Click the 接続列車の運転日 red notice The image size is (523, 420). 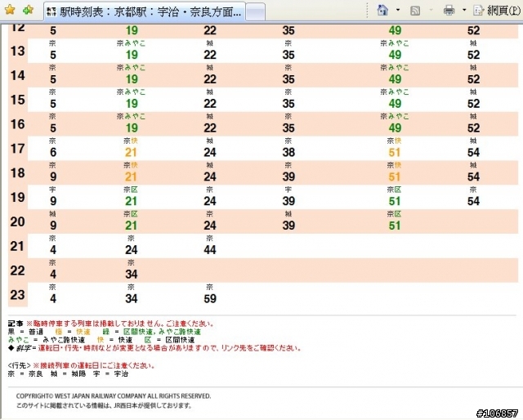(94, 365)
